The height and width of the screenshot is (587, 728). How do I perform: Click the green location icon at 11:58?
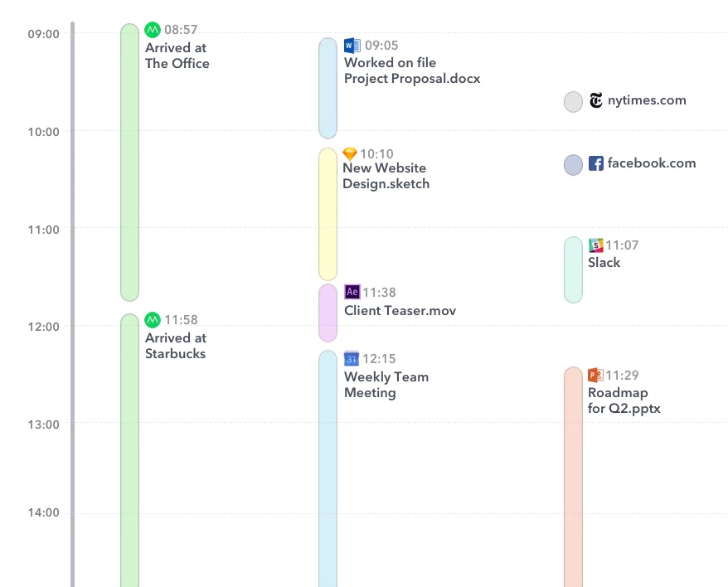point(153,320)
